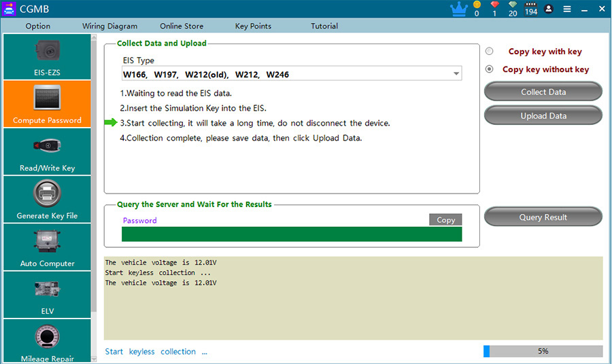The height and width of the screenshot is (364, 612).
Task: Open the Option menu
Action: click(38, 26)
